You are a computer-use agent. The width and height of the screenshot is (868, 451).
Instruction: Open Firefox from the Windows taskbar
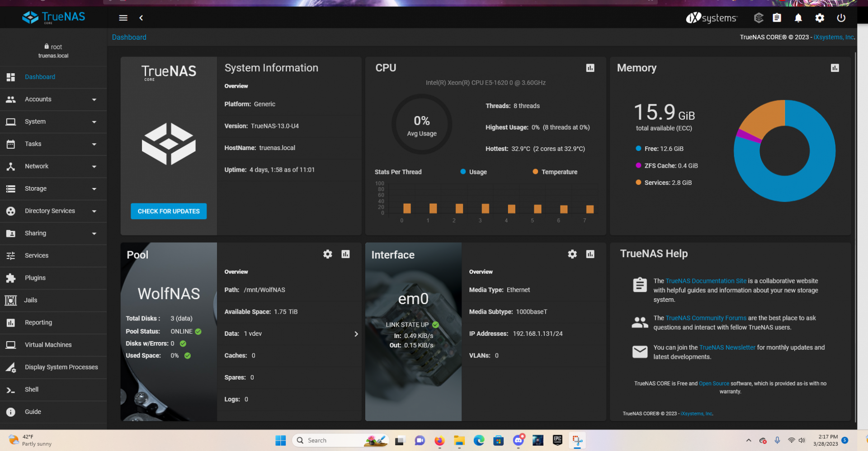(x=439, y=441)
